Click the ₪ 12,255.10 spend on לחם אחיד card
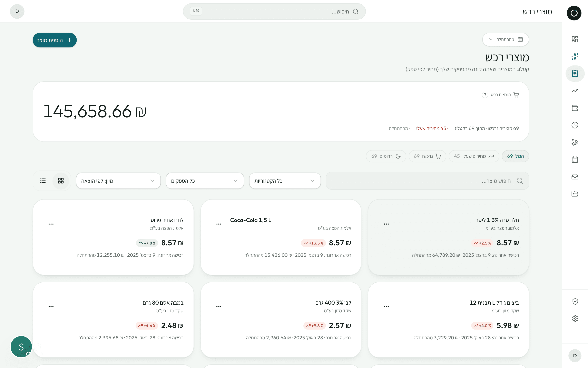This screenshot has height=368, width=588. (x=111, y=255)
